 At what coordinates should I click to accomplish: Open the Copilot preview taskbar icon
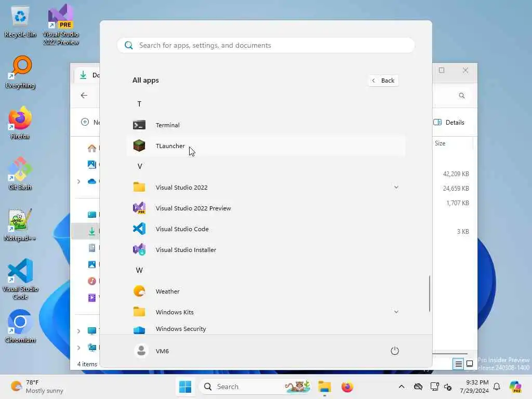(x=515, y=387)
